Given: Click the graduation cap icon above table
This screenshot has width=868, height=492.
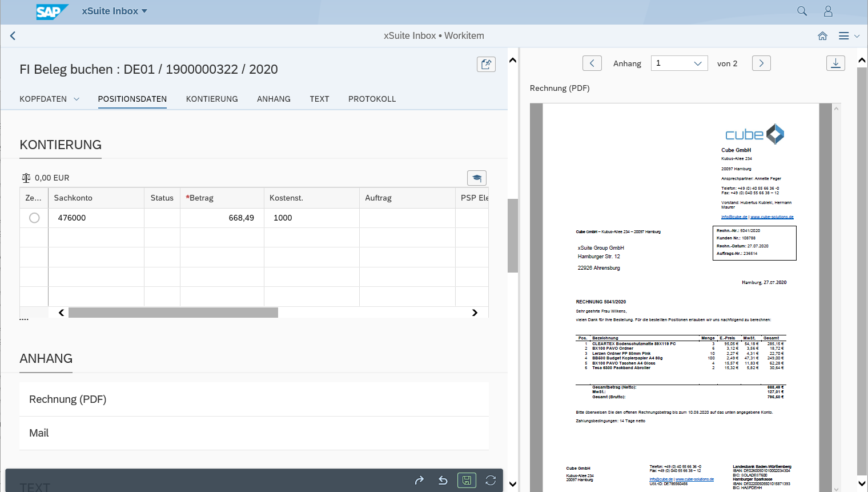Looking at the screenshot, I should point(477,178).
